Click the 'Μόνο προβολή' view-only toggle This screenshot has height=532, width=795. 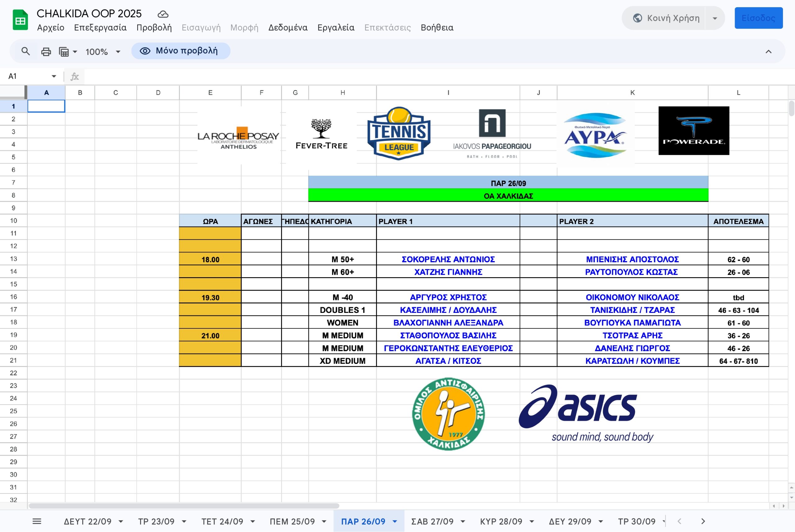pos(181,51)
